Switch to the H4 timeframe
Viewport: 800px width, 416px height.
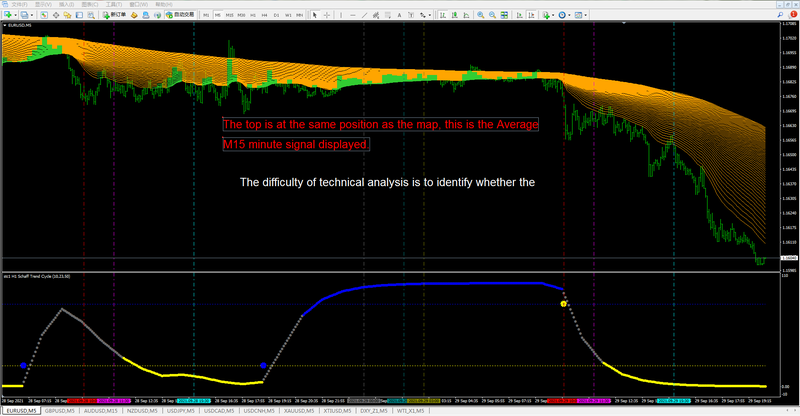click(264, 15)
